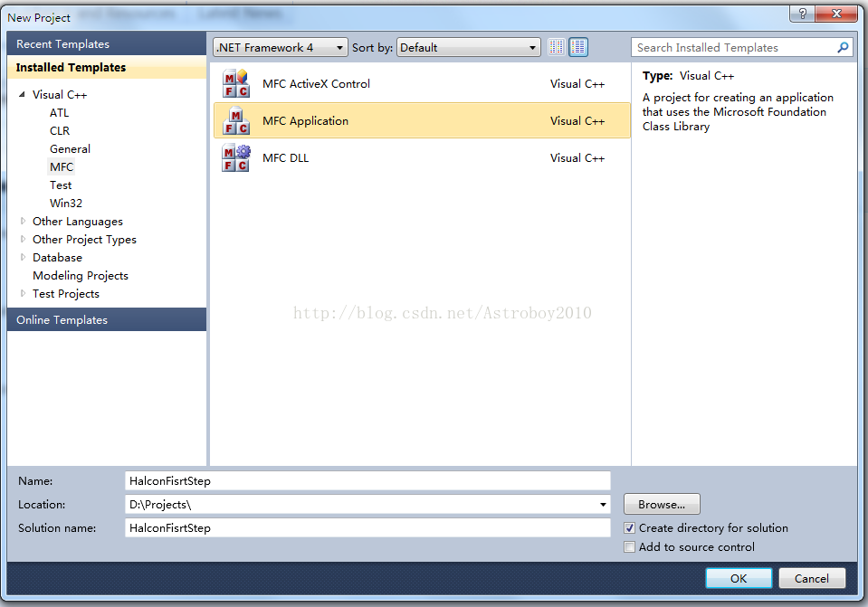Click the Database tree label
Viewport: 868px width, 607px height.
click(57, 257)
